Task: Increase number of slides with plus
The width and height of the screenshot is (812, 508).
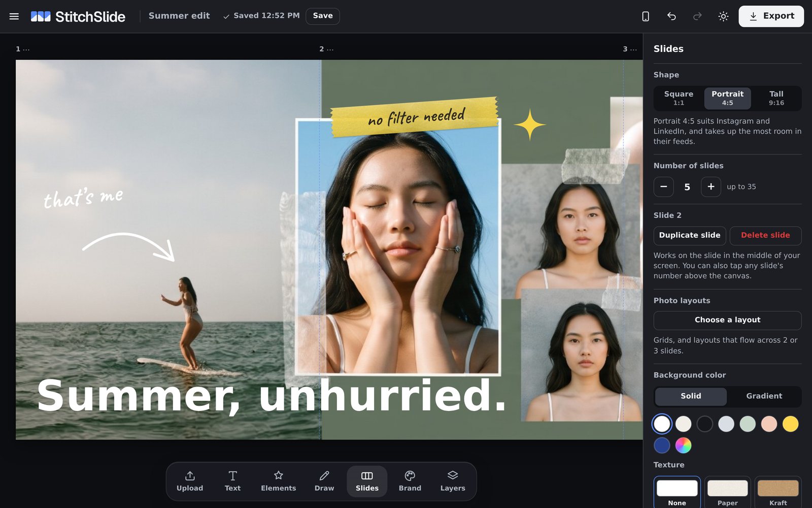Action: pyautogui.click(x=710, y=187)
